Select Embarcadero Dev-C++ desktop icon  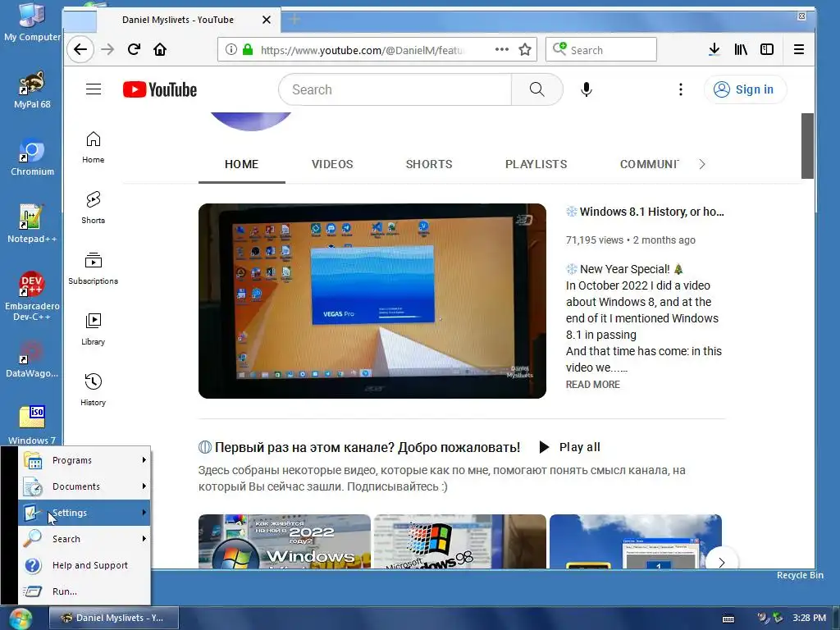pyautogui.click(x=32, y=295)
